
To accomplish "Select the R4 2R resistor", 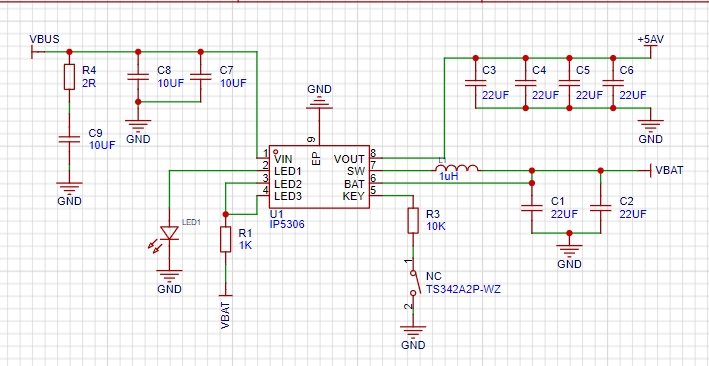I will click(x=69, y=76).
